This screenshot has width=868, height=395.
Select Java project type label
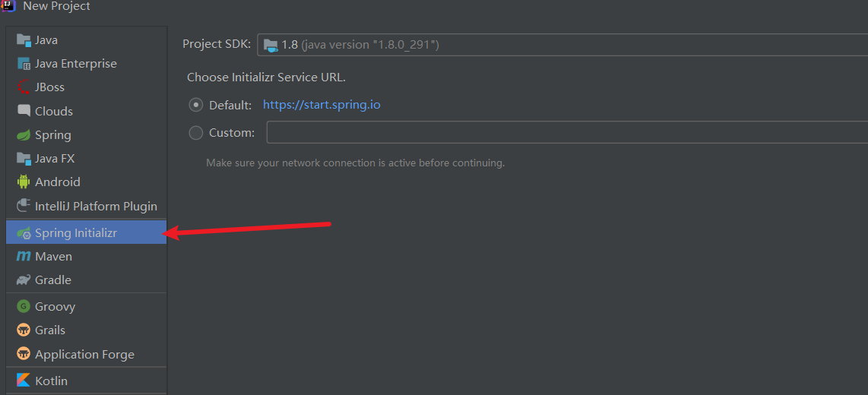[x=46, y=39]
